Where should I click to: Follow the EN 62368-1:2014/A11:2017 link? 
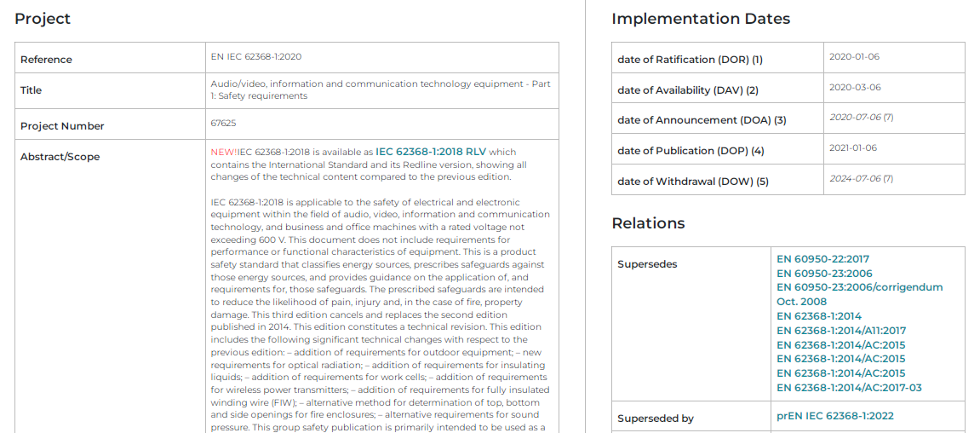pos(841,331)
